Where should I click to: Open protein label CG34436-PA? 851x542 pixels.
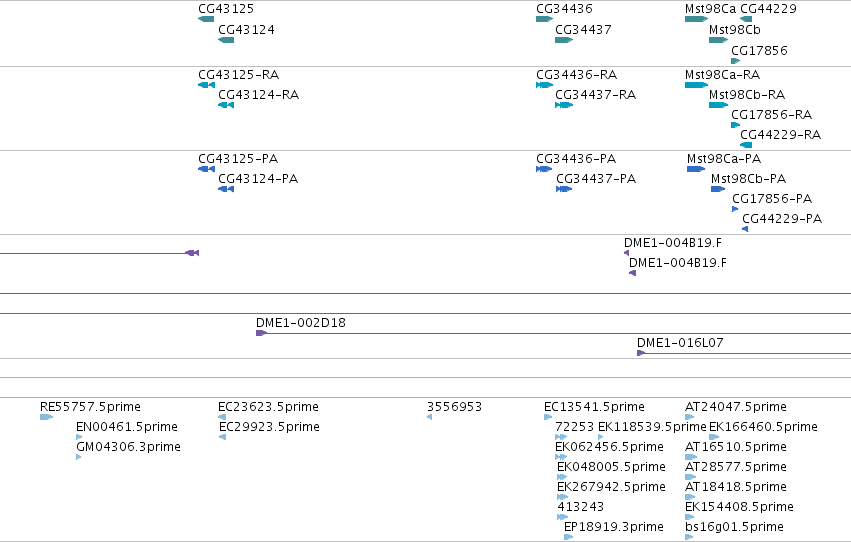click(x=576, y=159)
